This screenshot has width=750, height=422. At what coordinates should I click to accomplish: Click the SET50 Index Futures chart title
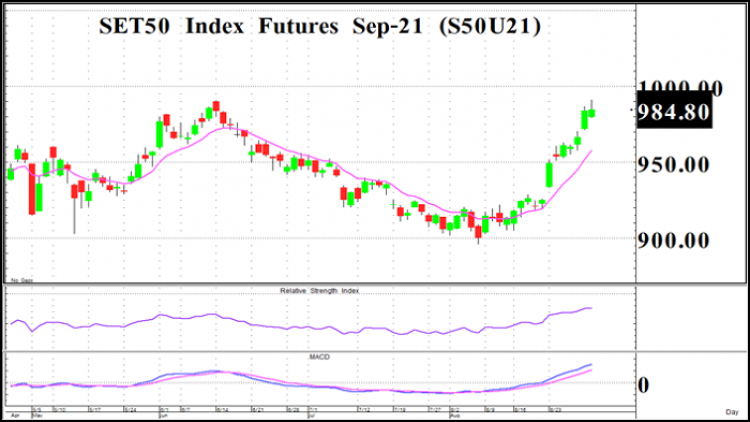[320, 26]
